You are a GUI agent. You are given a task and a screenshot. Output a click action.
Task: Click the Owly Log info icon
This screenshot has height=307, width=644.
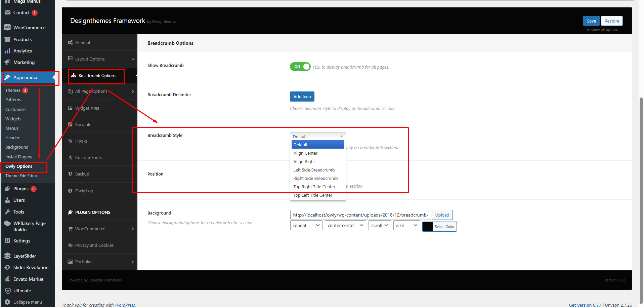coord(70,191)
